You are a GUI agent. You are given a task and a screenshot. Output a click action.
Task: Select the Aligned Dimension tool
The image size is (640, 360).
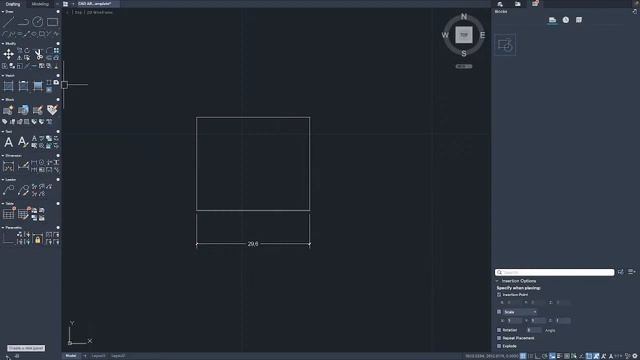coord(23,166)
